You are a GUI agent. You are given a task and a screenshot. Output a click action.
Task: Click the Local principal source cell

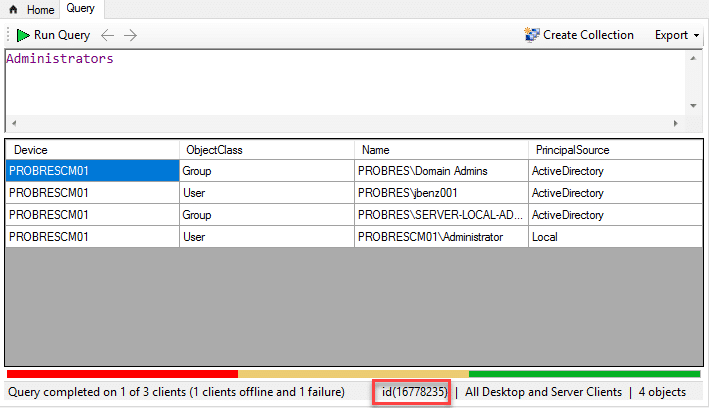click(615, 237)
